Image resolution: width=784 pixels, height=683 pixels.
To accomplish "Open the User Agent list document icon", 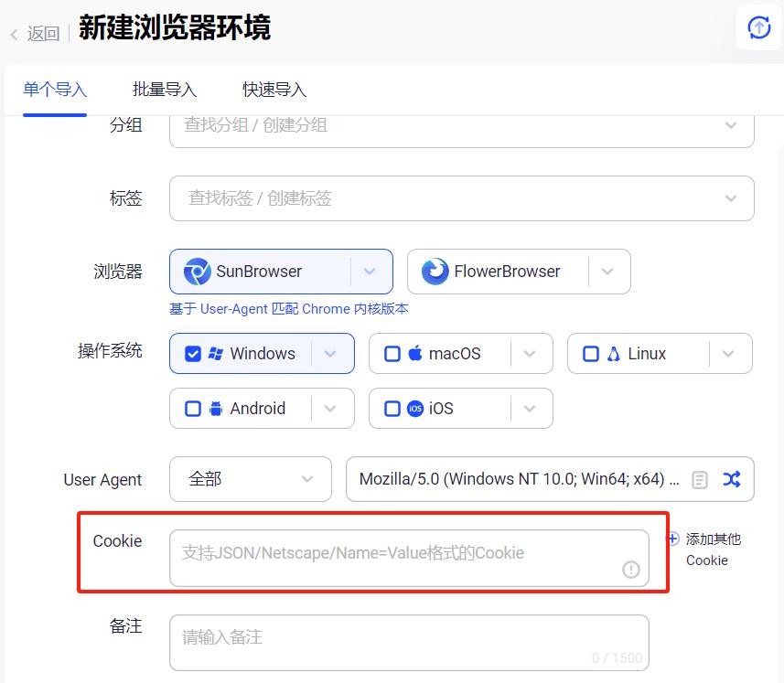I will tap(700, 480).
